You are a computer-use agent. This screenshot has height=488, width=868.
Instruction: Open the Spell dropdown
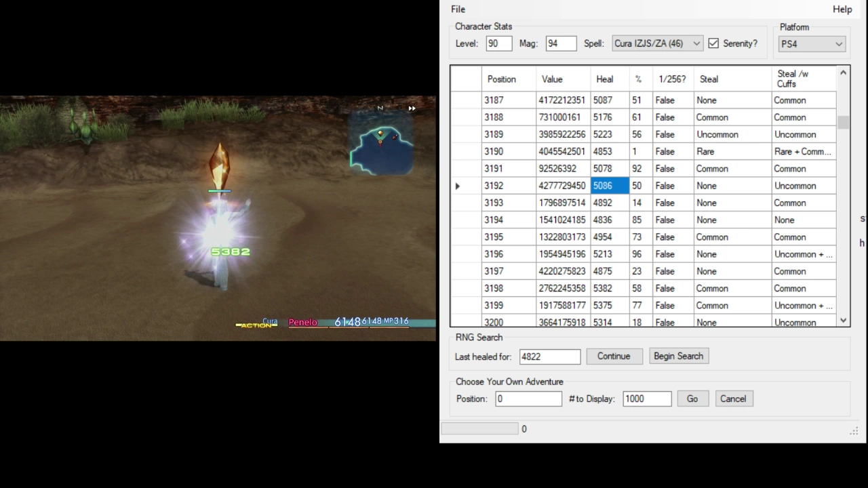pos(657,43)
